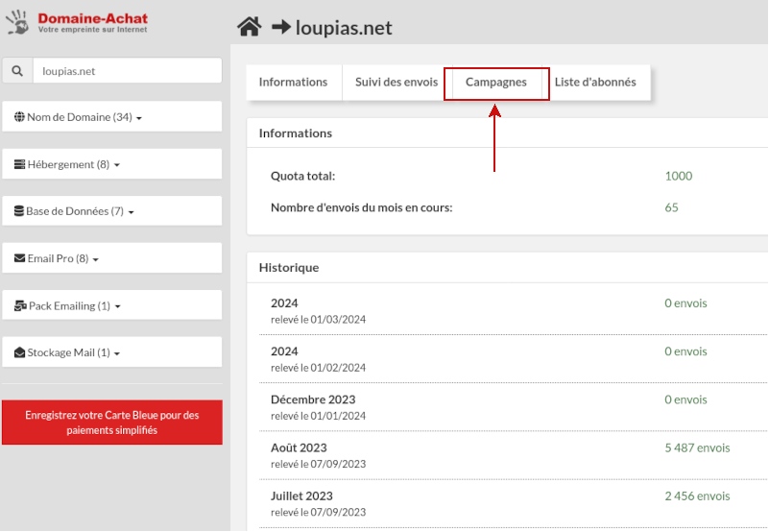The height and width of the screenshot is (532, 769).
Task: Go to home via the house icon
Action: click(250, 27)
